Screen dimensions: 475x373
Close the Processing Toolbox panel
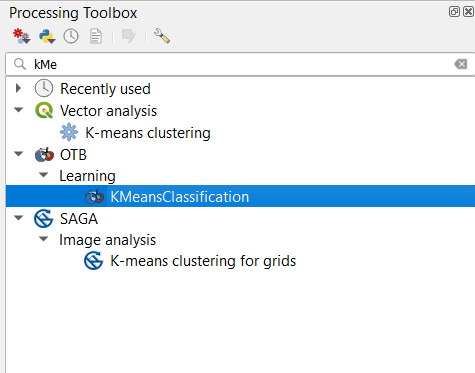468,12
